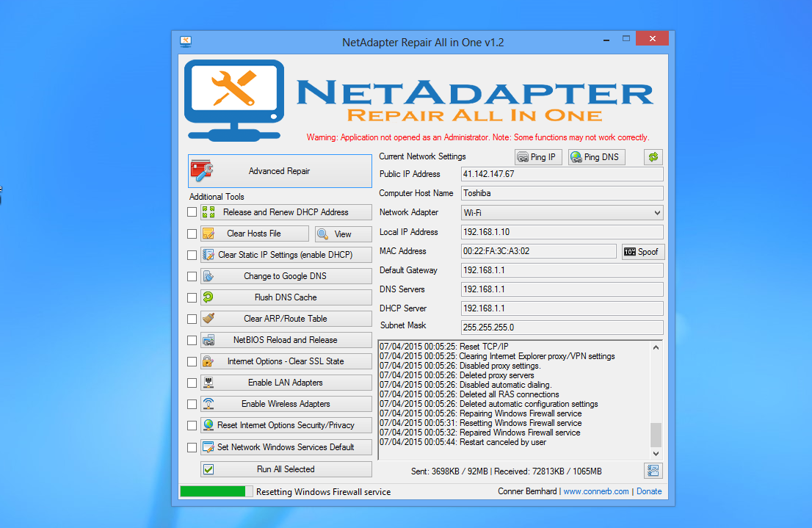
Task: Click the Spoof MAC address button
Action: (x=642, y=251)
